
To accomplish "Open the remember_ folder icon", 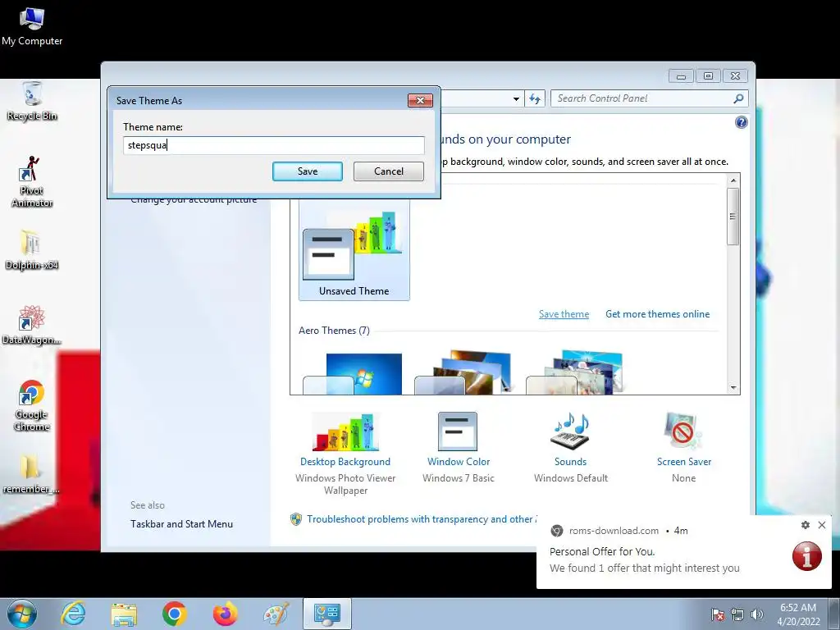I will [31, 474].
